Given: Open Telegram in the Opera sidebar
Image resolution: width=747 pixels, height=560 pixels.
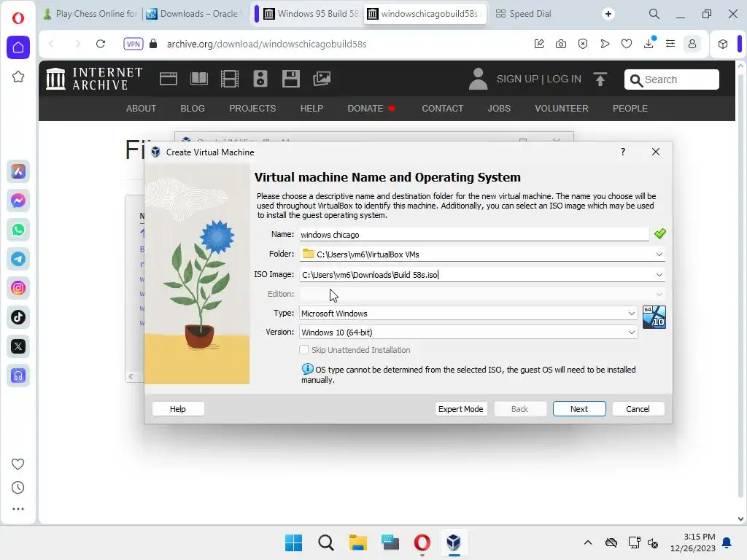Looking at the screenshot, I should 18,259.
